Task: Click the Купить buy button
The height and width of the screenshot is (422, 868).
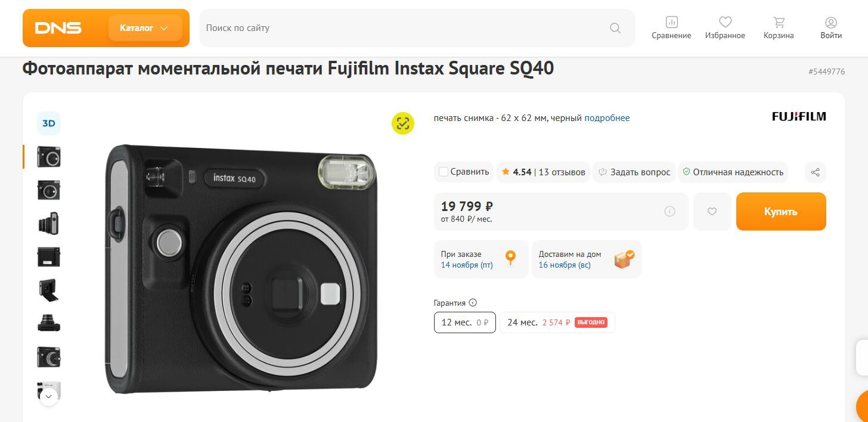Action: [x=781, y=212]
